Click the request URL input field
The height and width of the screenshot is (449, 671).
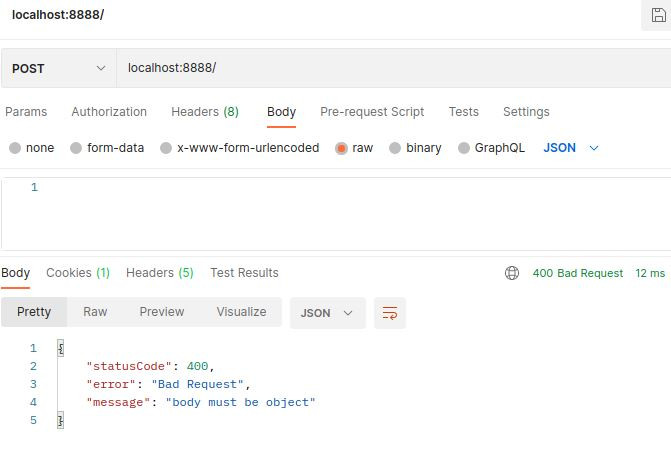[390, 68]
